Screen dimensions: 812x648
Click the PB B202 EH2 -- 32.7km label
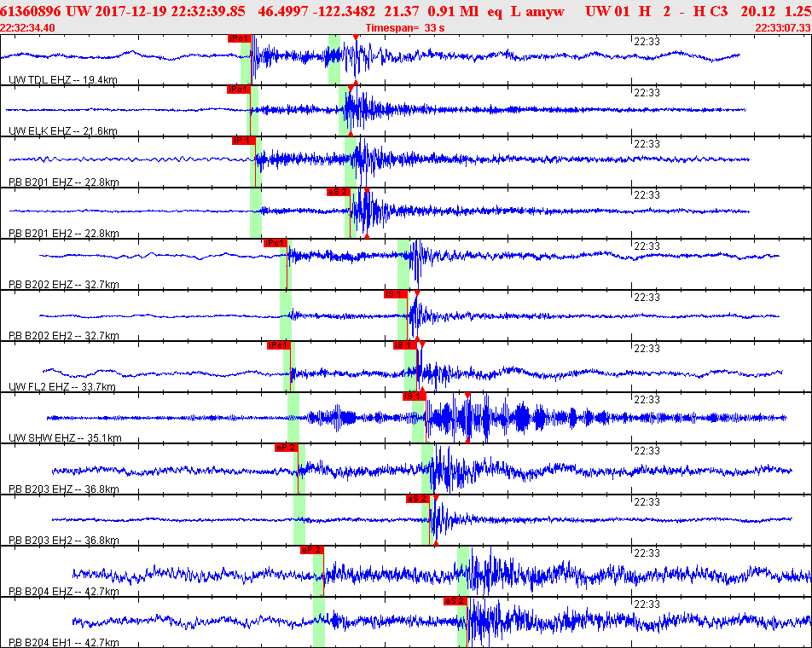click(64, 336)
